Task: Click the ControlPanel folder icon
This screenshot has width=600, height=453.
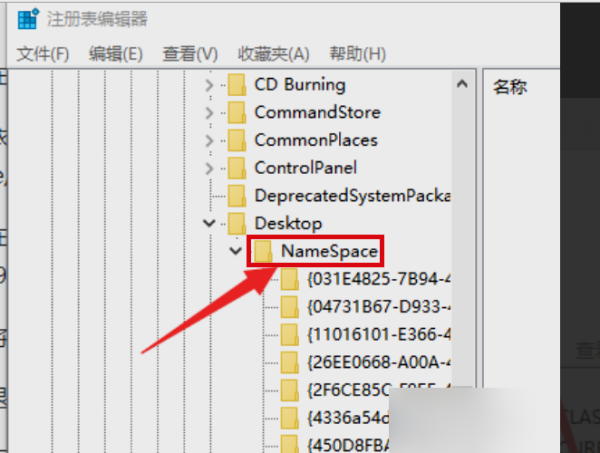Action: pos(237,168)
